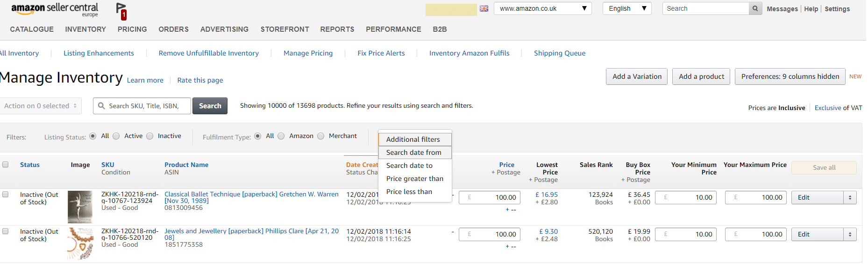Go to Listing Enhancements tab

pos(99,53)
